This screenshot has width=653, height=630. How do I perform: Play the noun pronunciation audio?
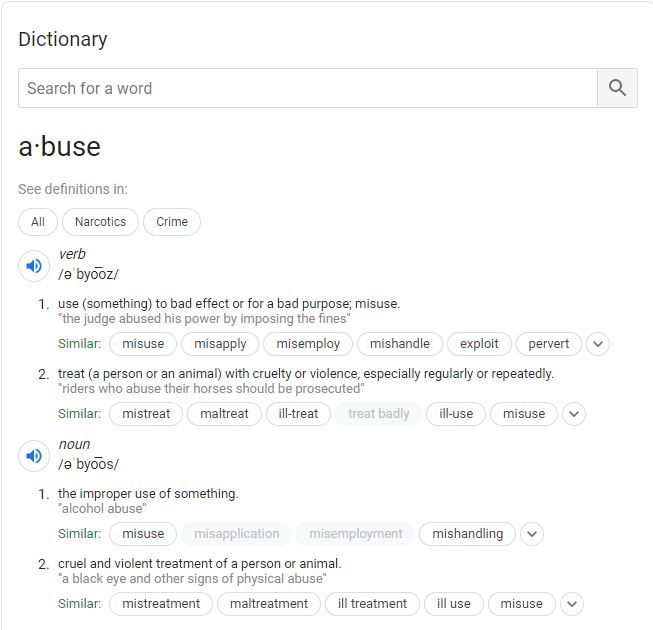coord(34,456)
